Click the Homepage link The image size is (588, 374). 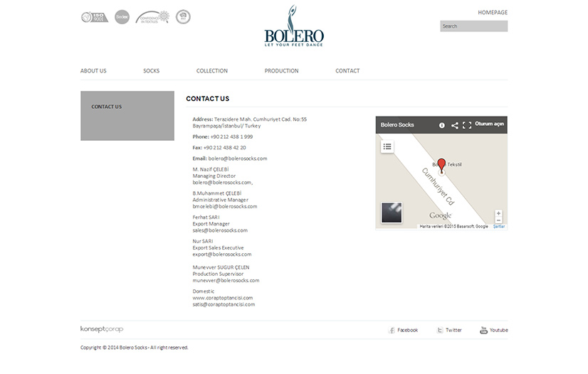492,13
